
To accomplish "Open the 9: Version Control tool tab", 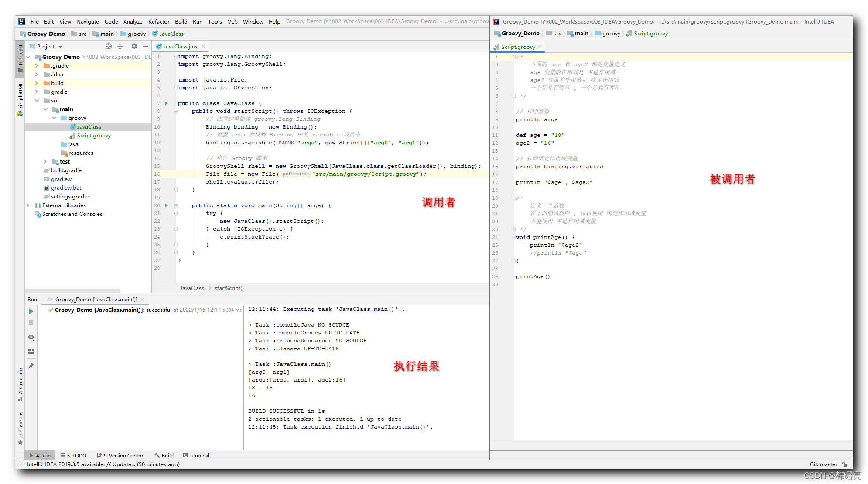I will coord(121,456).
